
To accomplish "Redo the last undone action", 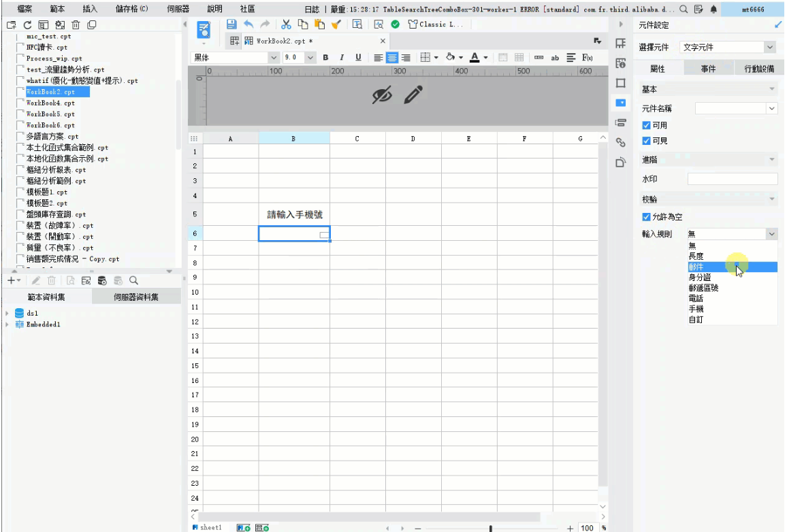I will pyautogui.click(x=265, y=24).
